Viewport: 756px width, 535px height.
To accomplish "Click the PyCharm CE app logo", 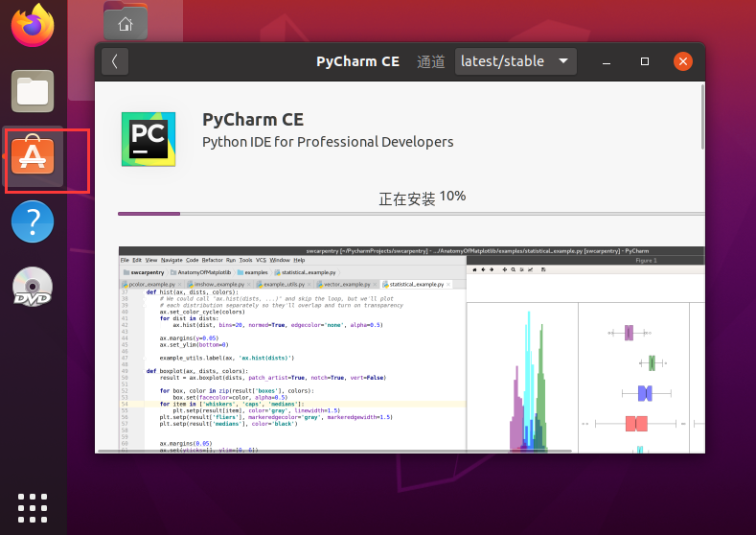I will tap(149, 139).
